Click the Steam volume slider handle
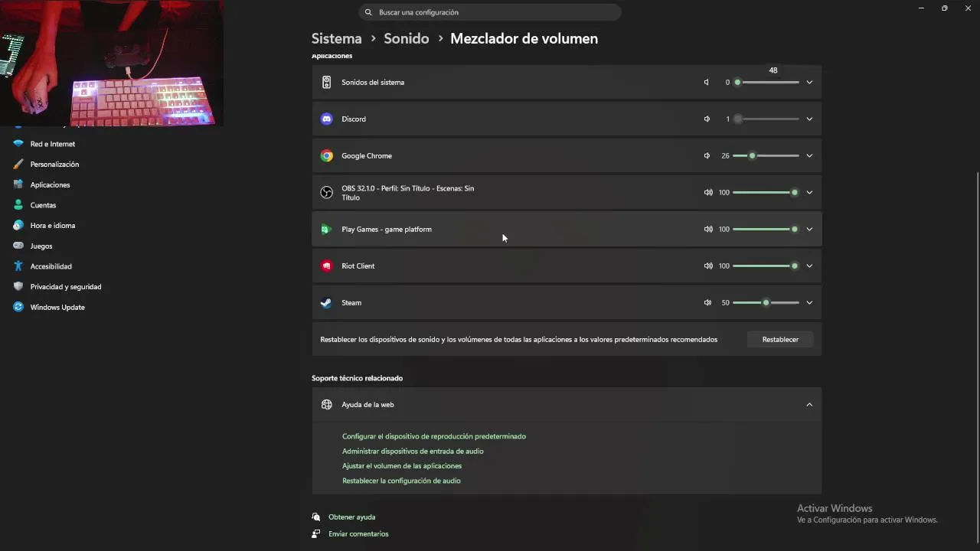Image resolution: width=980 pixels, height=551 pixels. [766, 303]
